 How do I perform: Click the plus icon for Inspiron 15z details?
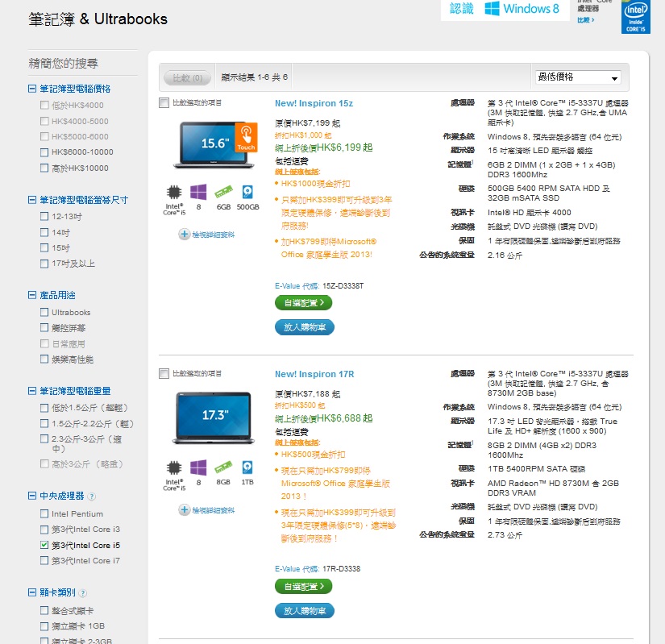(x=184, y=235)
